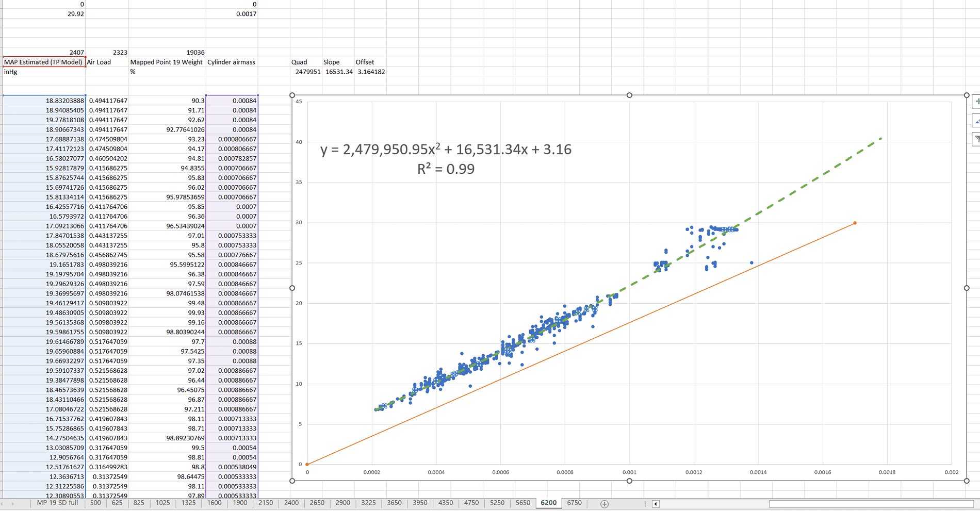Go to the 2400 sheet tab

pos(291,503)
